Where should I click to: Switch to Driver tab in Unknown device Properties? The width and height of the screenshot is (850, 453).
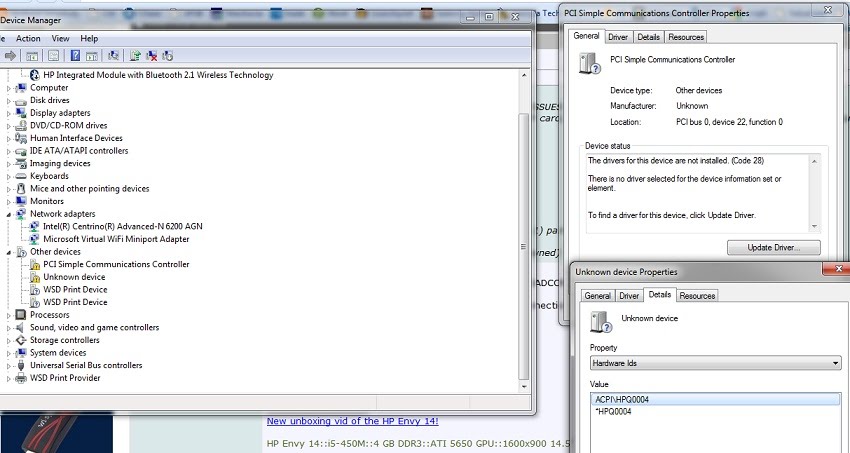(629, 296)
